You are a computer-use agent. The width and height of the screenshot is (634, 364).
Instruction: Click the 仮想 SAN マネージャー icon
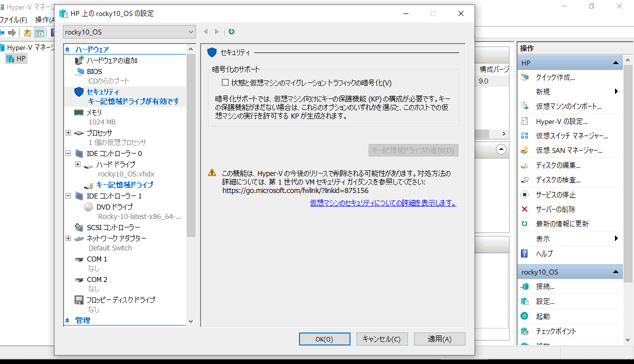[524, 150]
